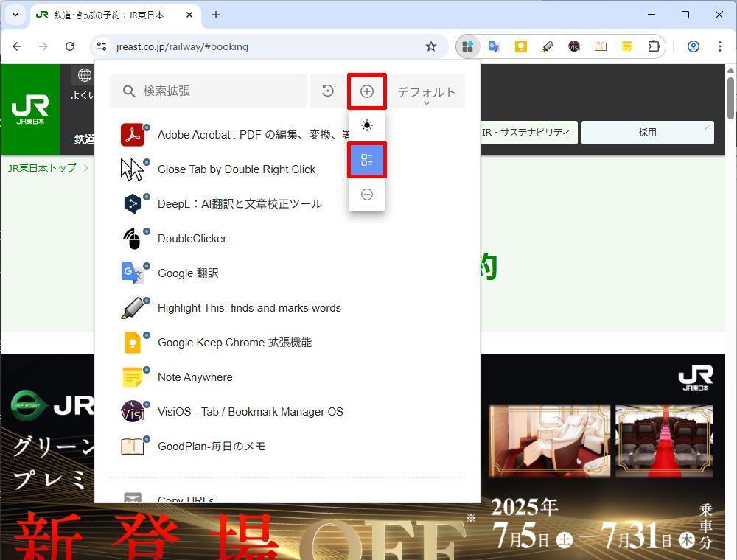Toggle the sun theme icon
Image resolution: width=737 pixels, height=560 pixels.
click(367, 125)
